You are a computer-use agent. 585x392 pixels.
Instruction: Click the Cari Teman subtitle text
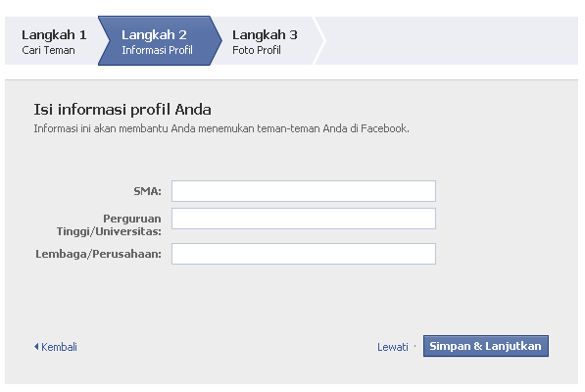[48, 50]
